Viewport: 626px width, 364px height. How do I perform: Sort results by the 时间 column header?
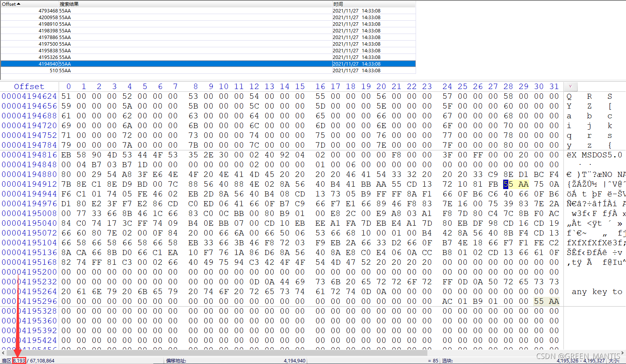373,4
